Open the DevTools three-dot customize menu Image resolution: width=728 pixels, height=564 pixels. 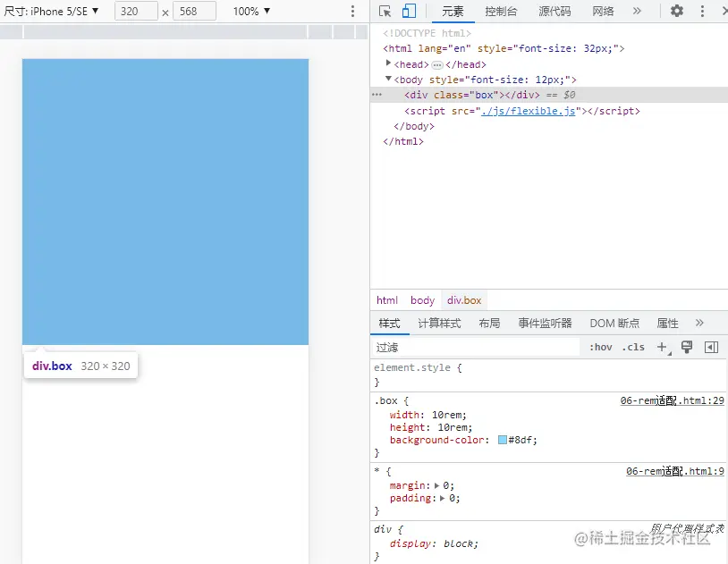pyautogui.click(x=701, y=10)
